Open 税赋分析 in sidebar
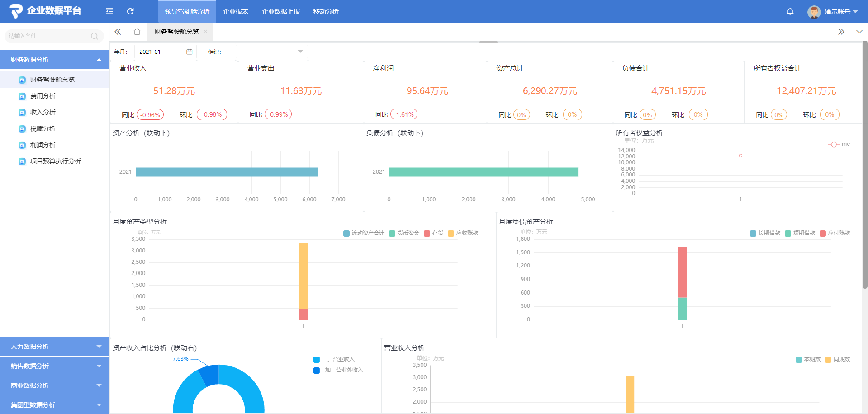Image resolution: width=868 pixels, height=414 pixels. pyautogui.click(x=54, y=128)
